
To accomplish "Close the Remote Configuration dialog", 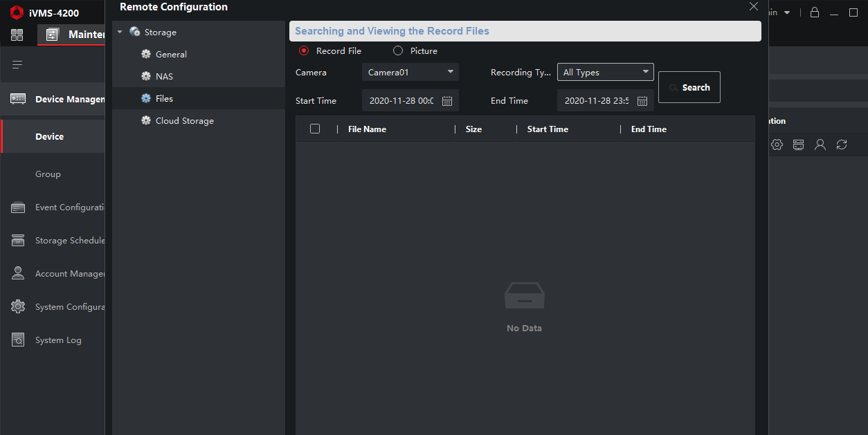I will tap(754, 7).
